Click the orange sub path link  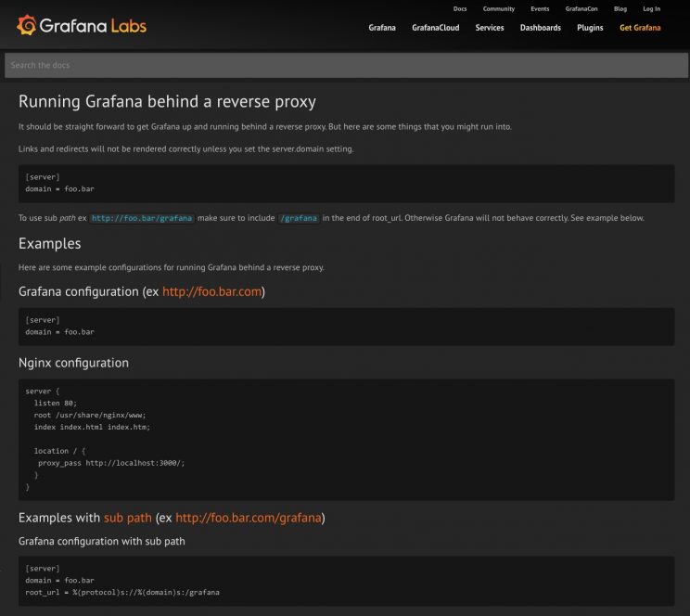tap(127, 518)
